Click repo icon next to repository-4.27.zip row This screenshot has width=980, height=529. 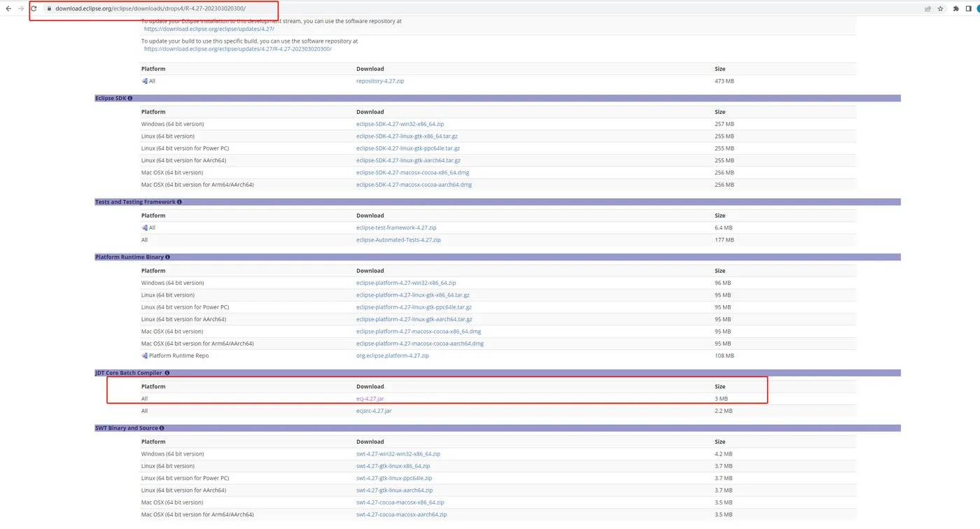(x=144, y=81)
